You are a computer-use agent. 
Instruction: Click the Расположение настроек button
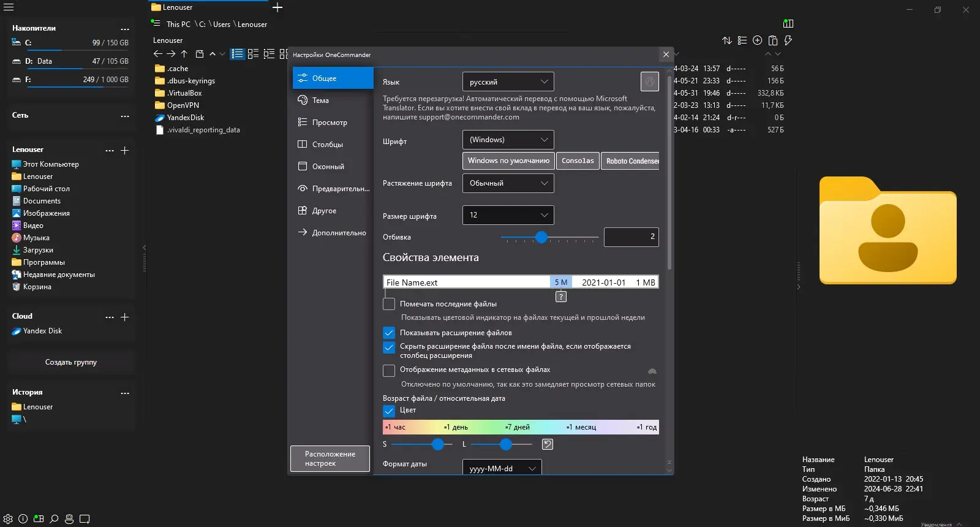point(330,459)
